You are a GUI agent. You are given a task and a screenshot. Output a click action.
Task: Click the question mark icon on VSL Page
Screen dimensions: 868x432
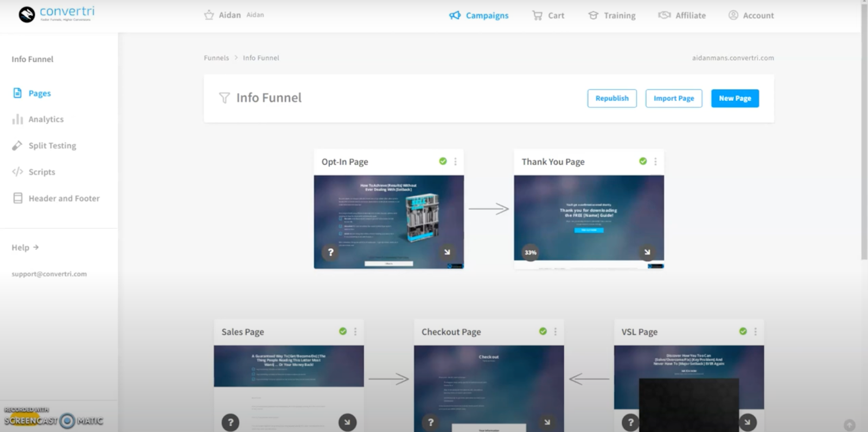click(630, 422)
